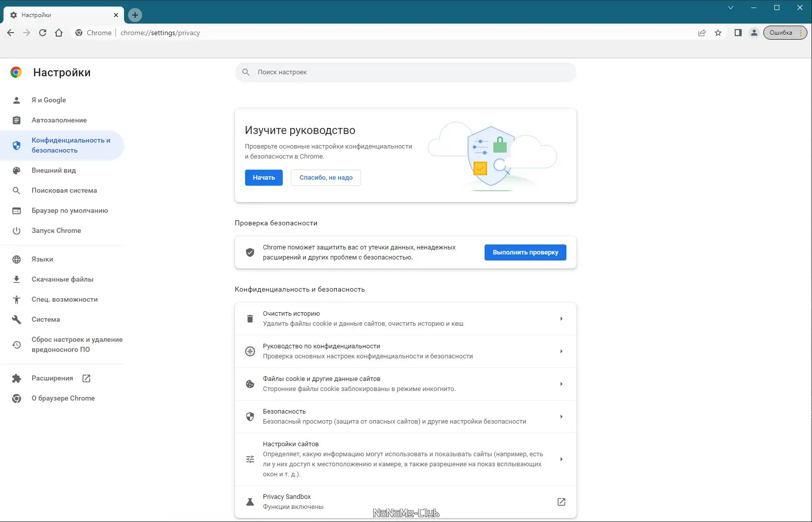Expand Руководство по конфиденциальности row

click(561, 351)
